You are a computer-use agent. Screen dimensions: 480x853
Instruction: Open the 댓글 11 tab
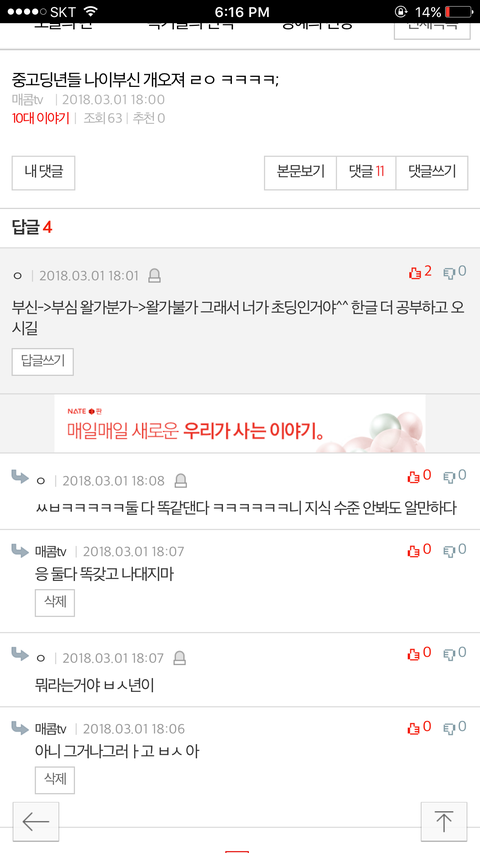pyautogui.click(x=366, y=173)
